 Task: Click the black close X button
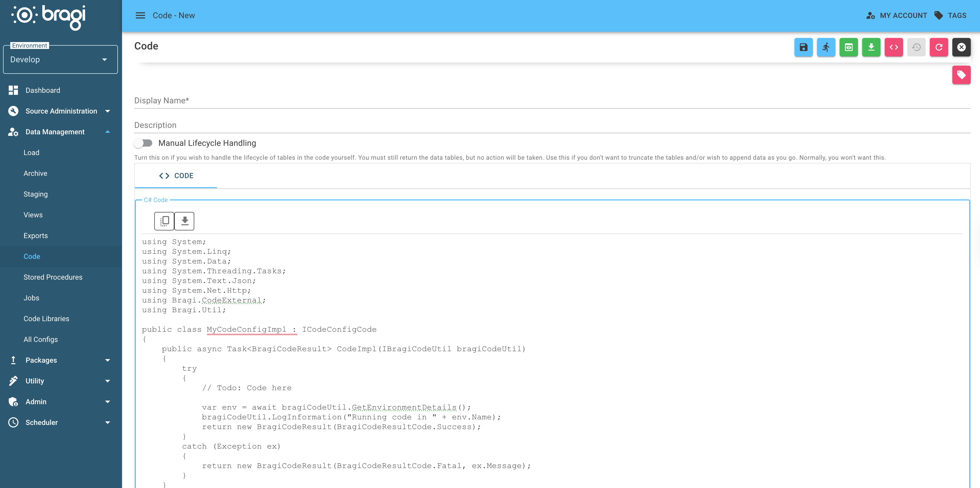(961, 47)
